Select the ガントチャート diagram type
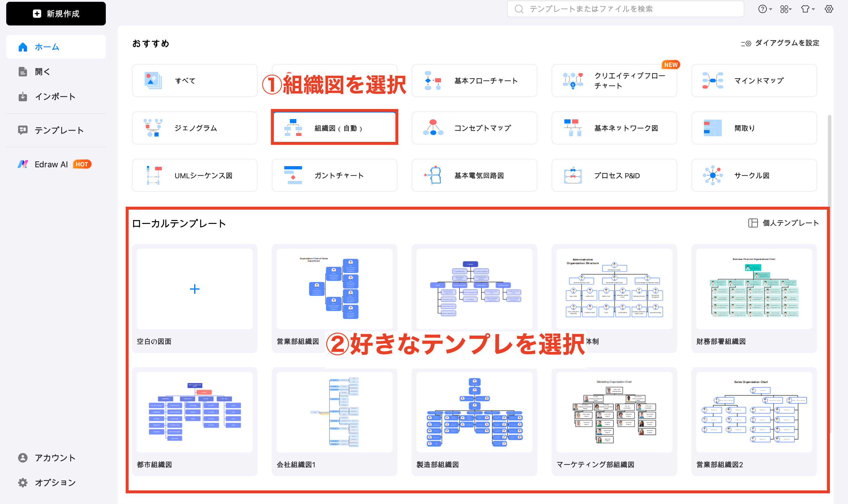Screen dimensions: 848x504 tap(334, 176)
